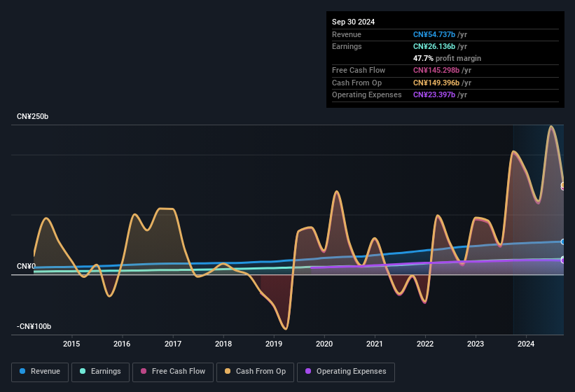Click the 2021 year label on axis
The height and width of the screenshot is (392, 575).
(x=375, y=344)
